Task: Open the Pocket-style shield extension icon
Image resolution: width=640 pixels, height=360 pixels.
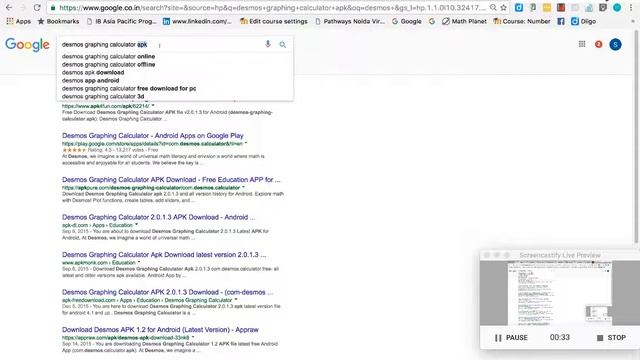Action: 603,7
